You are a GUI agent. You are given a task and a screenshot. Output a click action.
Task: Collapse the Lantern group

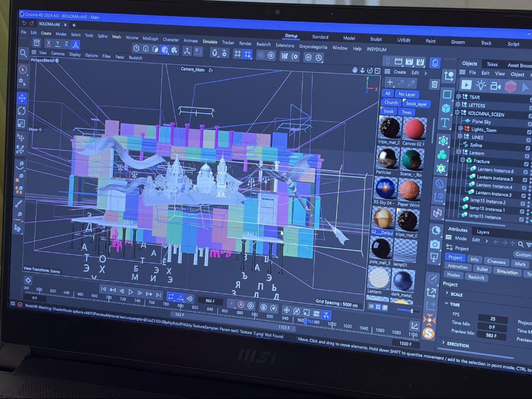[x=459, y=152]
